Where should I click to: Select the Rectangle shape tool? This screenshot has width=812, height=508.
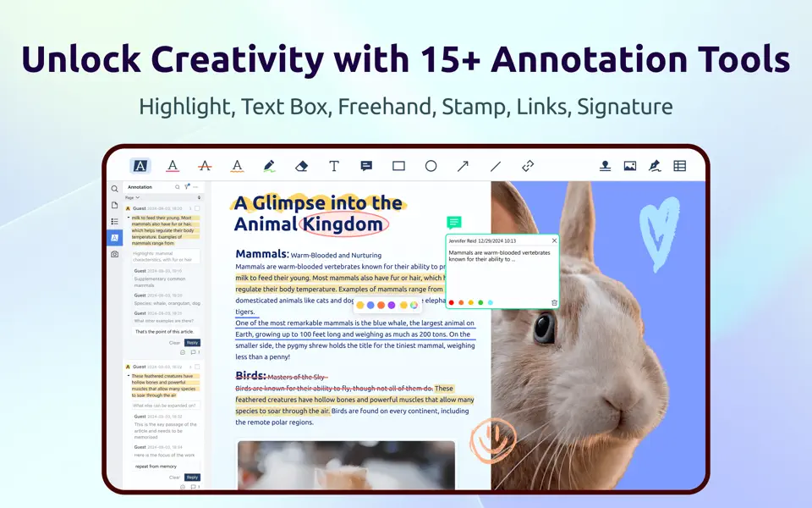pos(398,166)
